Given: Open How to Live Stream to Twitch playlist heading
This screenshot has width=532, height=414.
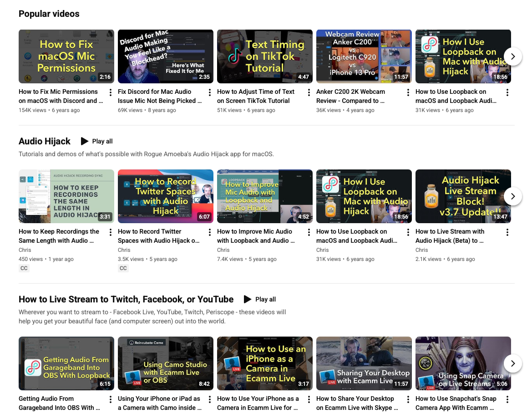Looking at the screenshot, I should (x=126, y=299).
